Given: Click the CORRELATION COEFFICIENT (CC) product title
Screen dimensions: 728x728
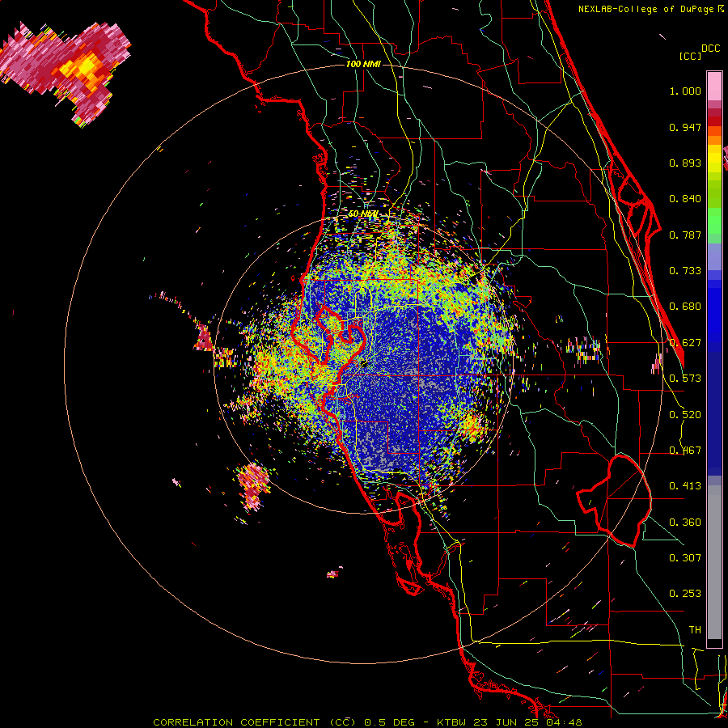Looking at the screenshot, I should click(x=254, y=722).
